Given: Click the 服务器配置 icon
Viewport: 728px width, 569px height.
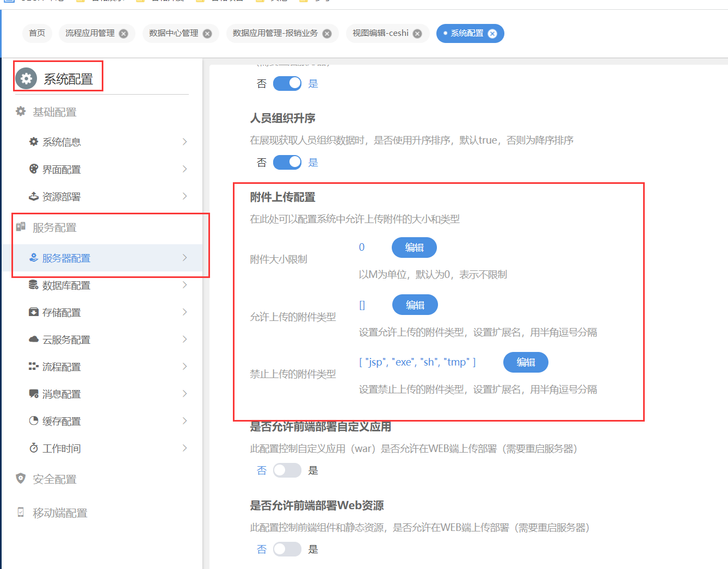Looking at the screenshot, I should [x=34, y=257].
